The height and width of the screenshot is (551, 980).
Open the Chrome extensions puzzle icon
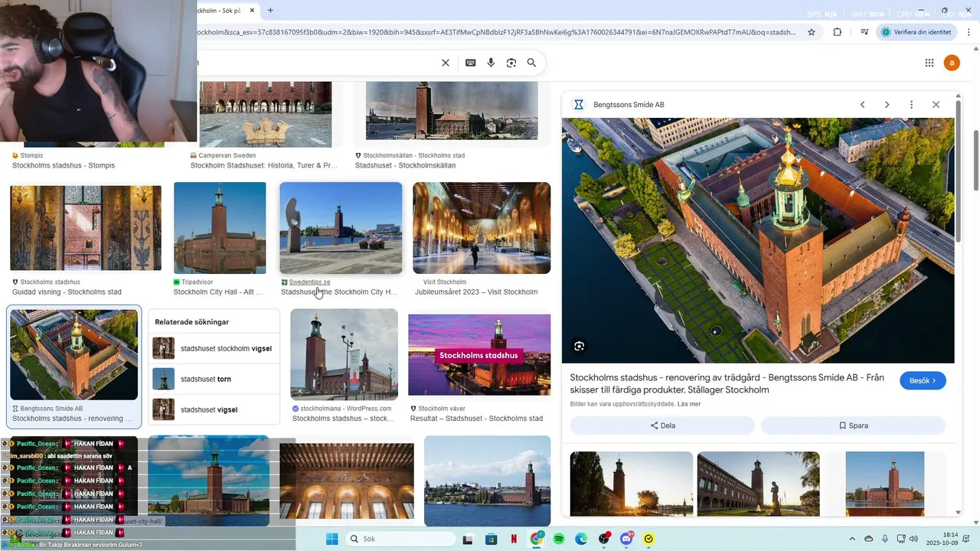[x=837, y=32]
